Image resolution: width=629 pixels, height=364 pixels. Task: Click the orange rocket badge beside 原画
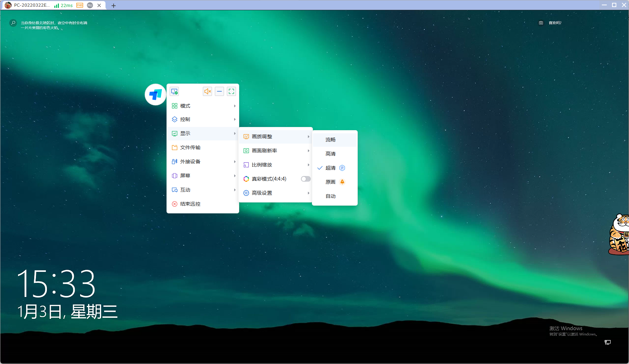(342, 182)
